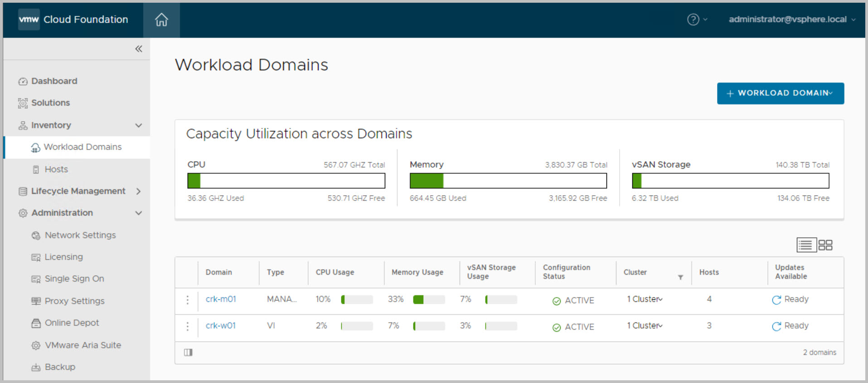Click the Cluster column filter icon

coord(680,277)
